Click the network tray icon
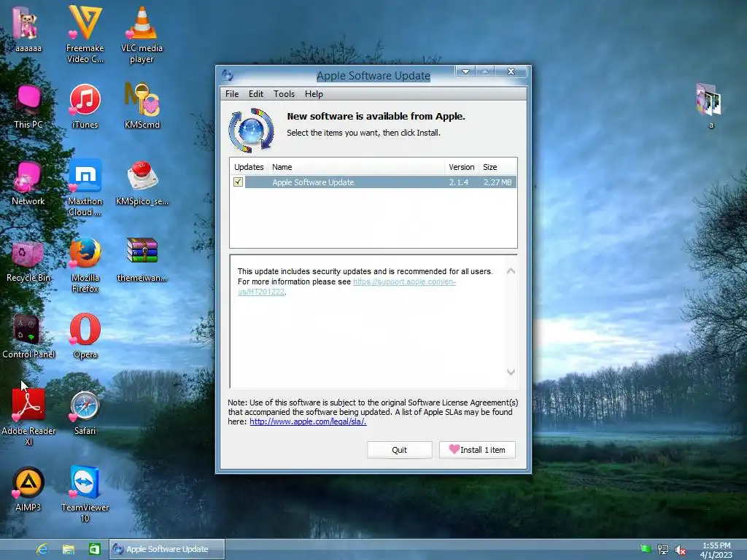 tap(662, 550)
